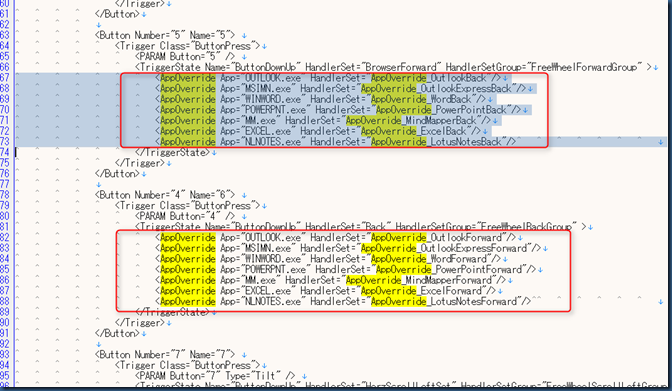Click line number 73 in the gutter
This screenshot has width=672, height=391.
coord(5,142)
